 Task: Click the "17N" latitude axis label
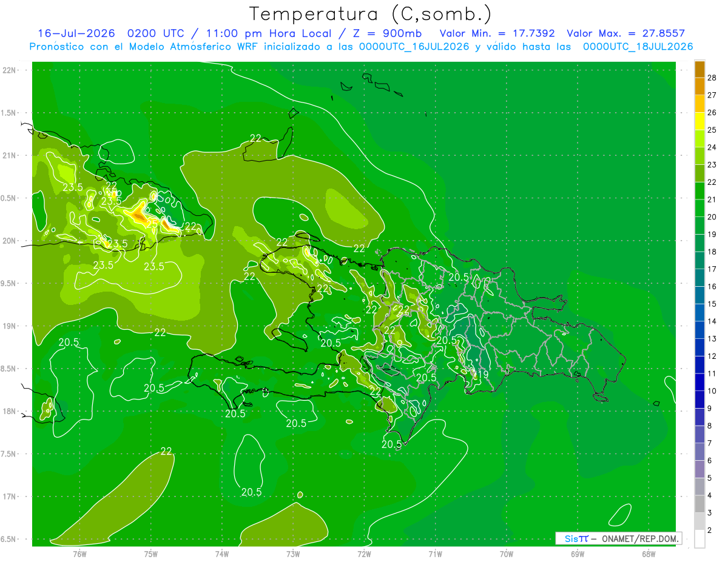coord(8,497)
